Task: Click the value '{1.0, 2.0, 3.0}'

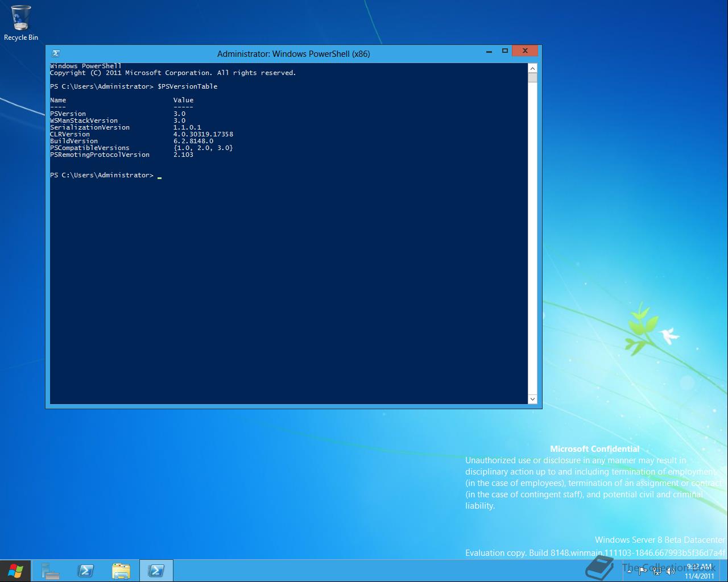Action: click(203, 148)
